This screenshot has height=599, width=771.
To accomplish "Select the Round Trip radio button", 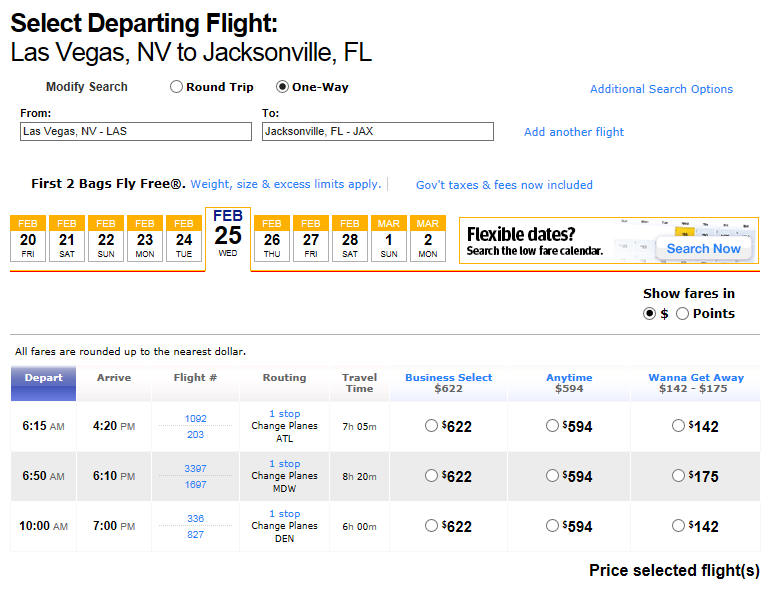I will (x=176, y=87).
